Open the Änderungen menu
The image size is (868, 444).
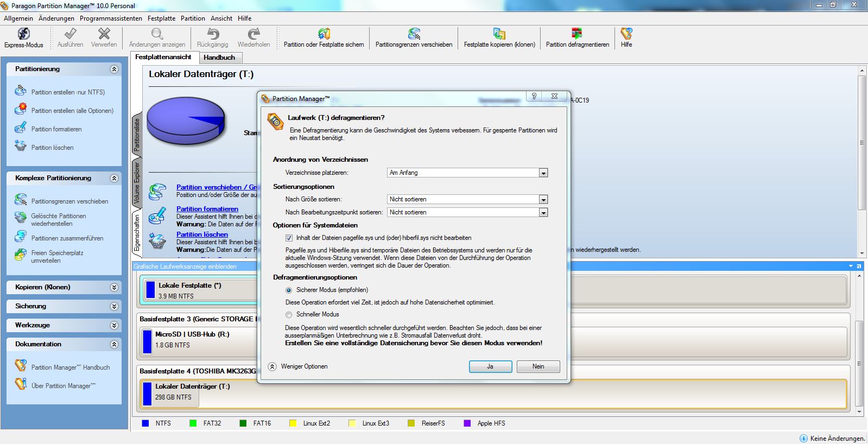point(56,18)
